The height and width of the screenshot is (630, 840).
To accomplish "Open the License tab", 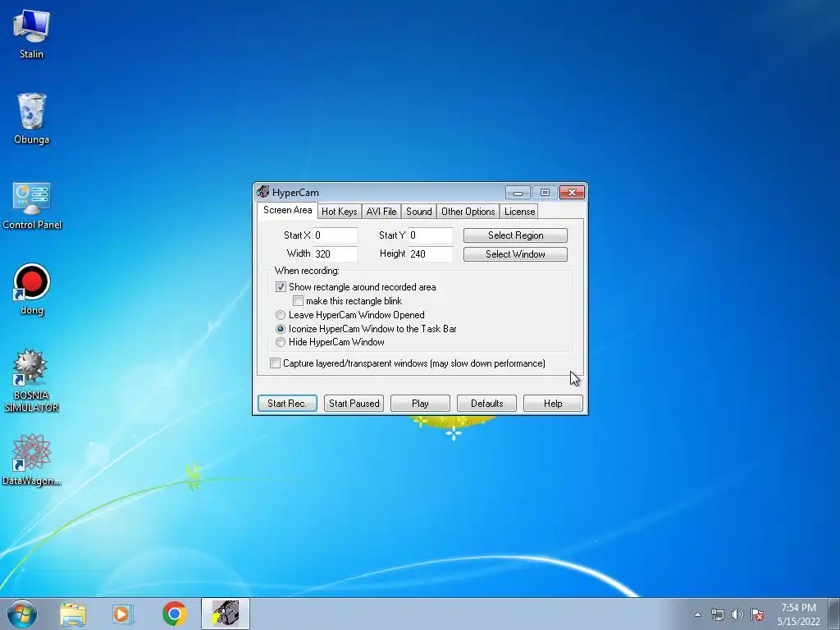I will coord(519,212).
